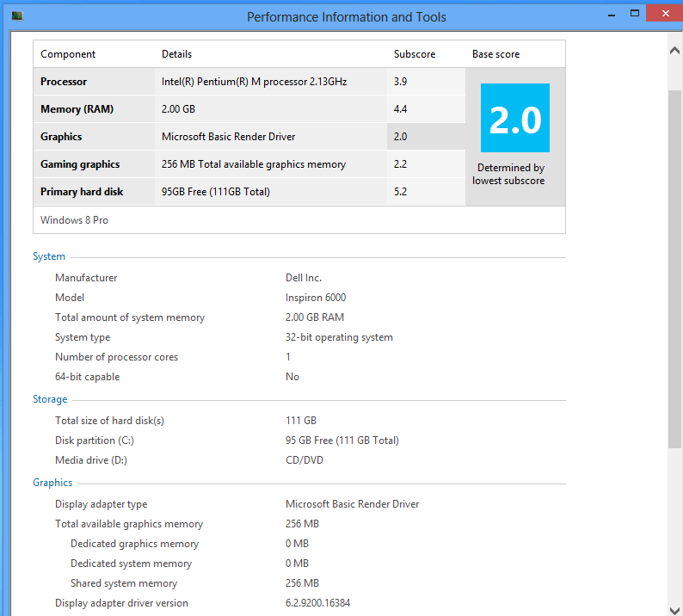Image resolution: width=683 pixels, height=616 pixels.
Task: Click the Inspiron 6000 model value
Action: [x=316, y=298]
